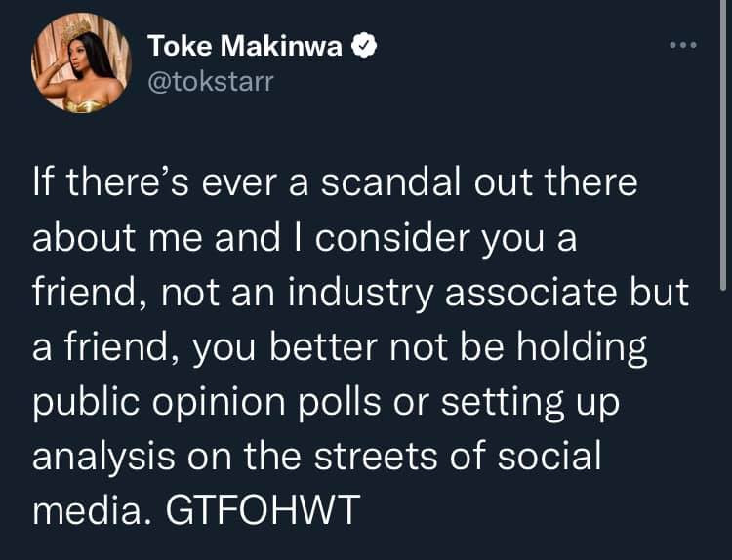Click the phrase out there
Image resolution: width=732 pixels, height=560 pixels.
coord(553,184)
